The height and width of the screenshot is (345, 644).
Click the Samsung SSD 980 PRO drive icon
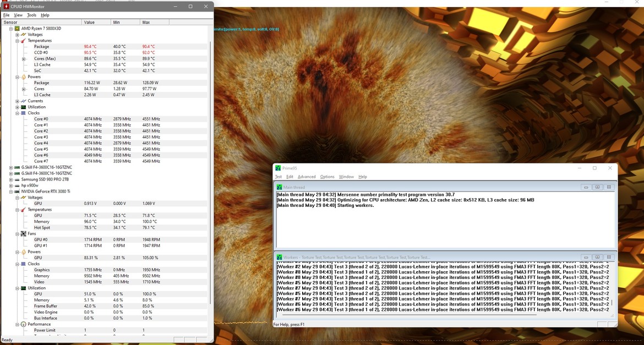click(x=17, y=179)
